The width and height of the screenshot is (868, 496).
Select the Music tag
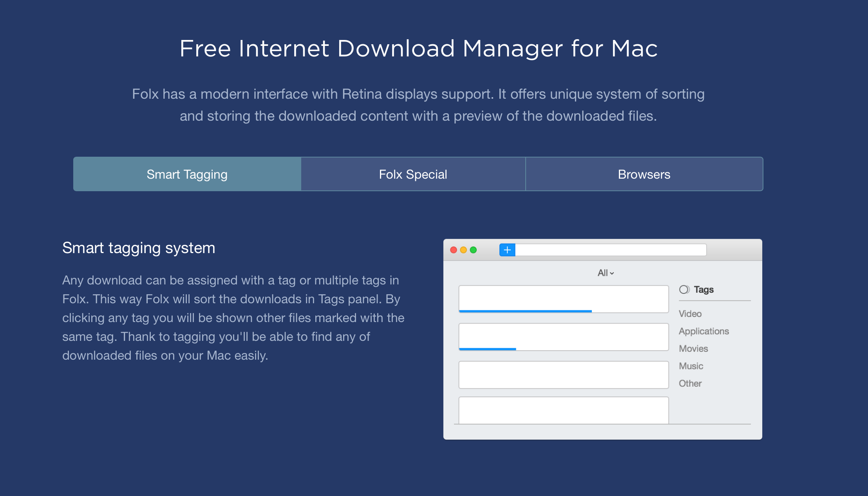click(691, 366)
